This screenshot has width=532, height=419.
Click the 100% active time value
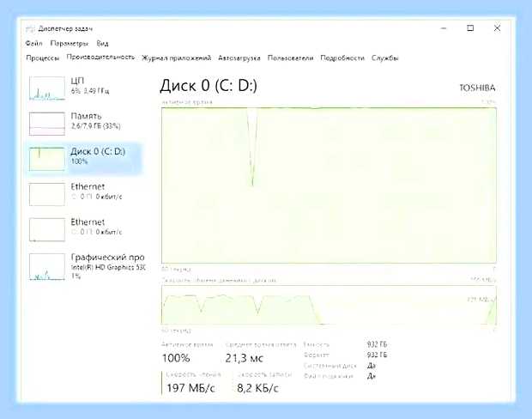point(176,358)
